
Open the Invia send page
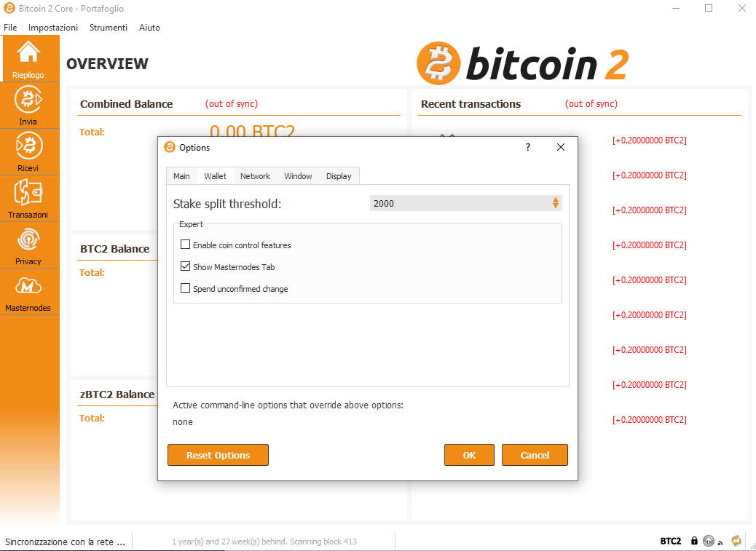[x=29, y=105]
